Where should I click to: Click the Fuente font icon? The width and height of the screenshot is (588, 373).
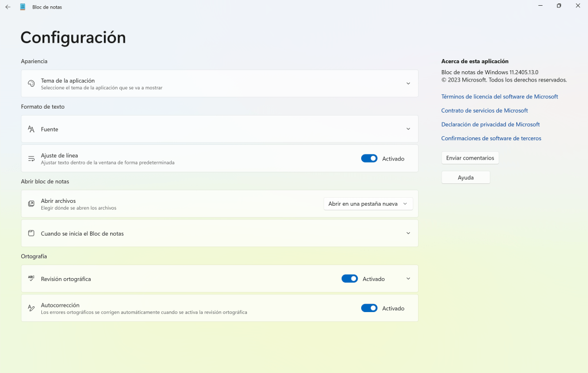(32, 129)
